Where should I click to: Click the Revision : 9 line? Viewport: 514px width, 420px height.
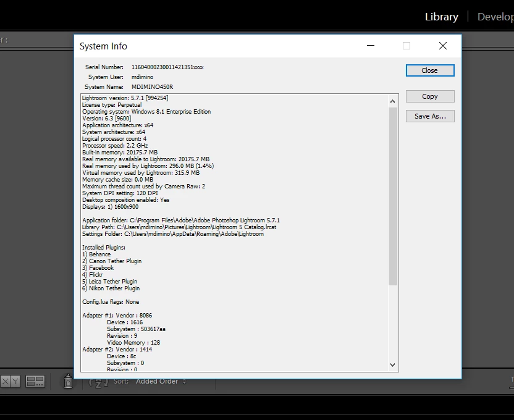(x=122, y=336)
